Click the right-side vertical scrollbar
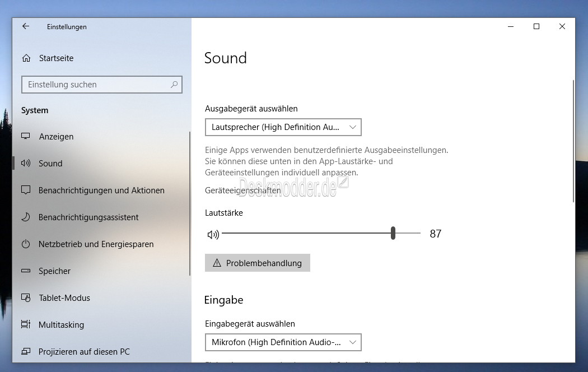Image resolution: width=588 pixels, height=372 pixels. point(573,140)
